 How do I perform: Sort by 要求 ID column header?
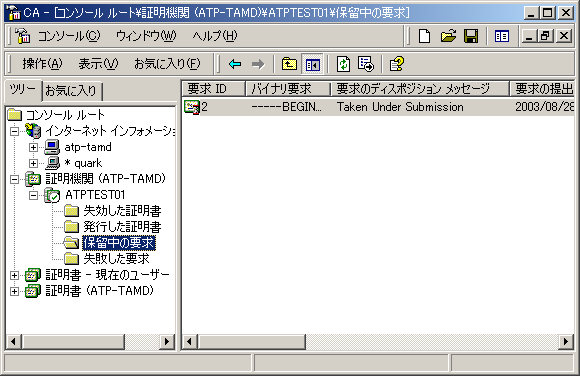[x=213, y=89]
